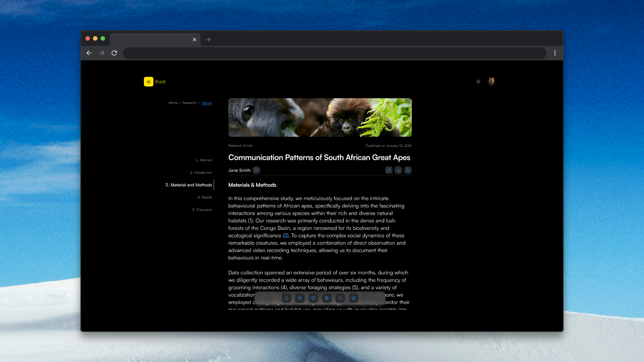Go to the Introduction section
The height and width of the screenshot is (362, 644).
[x=201, y=173]
